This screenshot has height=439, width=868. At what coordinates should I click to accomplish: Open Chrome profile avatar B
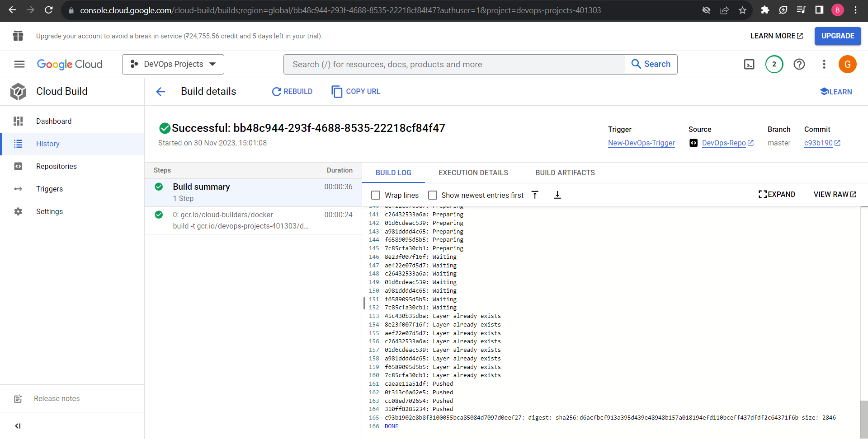(837, 10)
